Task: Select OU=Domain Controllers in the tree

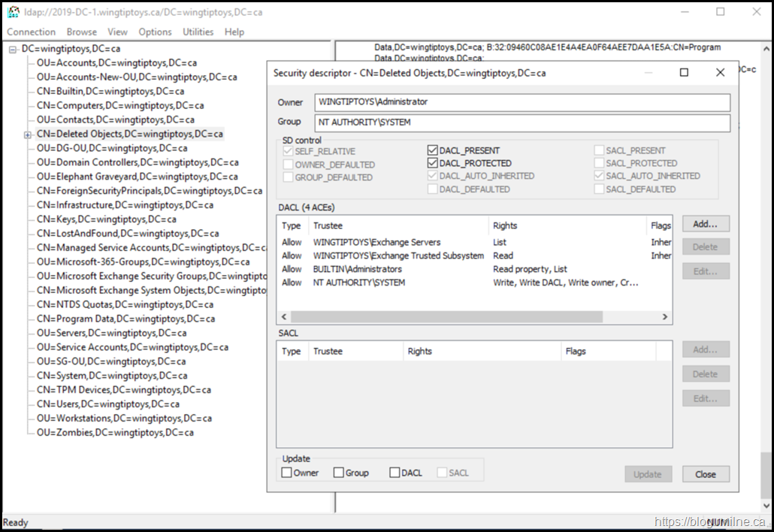Action: click(x=137, y=162)
